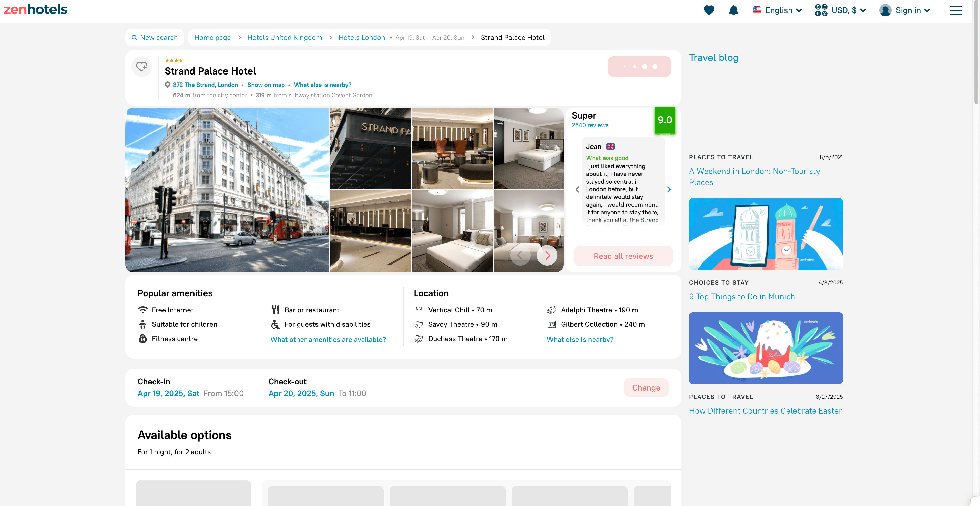Show next guest review arrow
This screenshot has width=980, height=506.
coord(669,189)
